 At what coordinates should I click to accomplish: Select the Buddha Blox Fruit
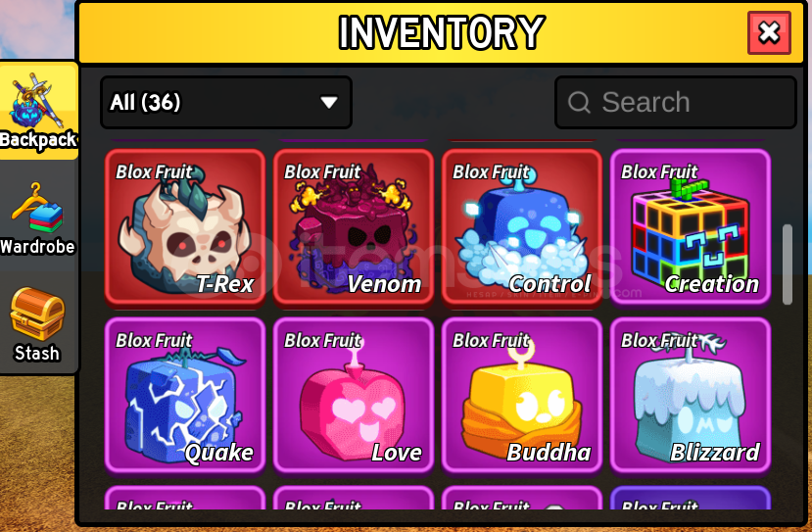(522, 395)
